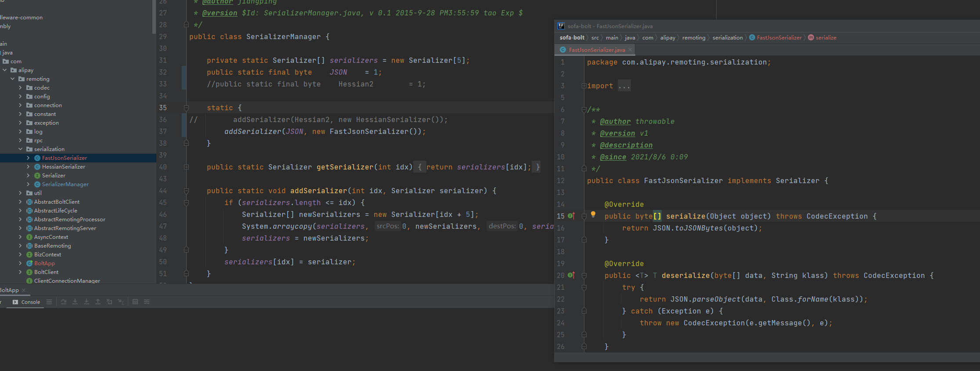980x371 pixels.
Task: Expand the exception folder
Action: [x=21, y=123]
